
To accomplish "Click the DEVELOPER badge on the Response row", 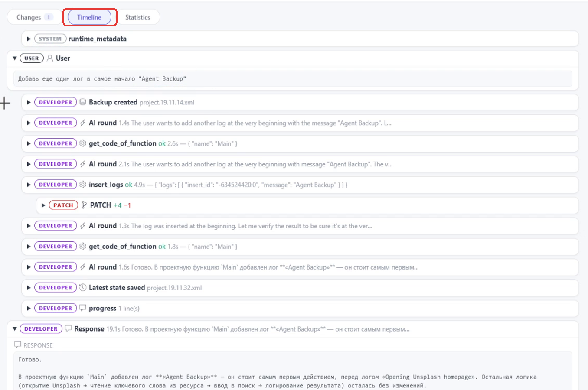I will point(41,329).
